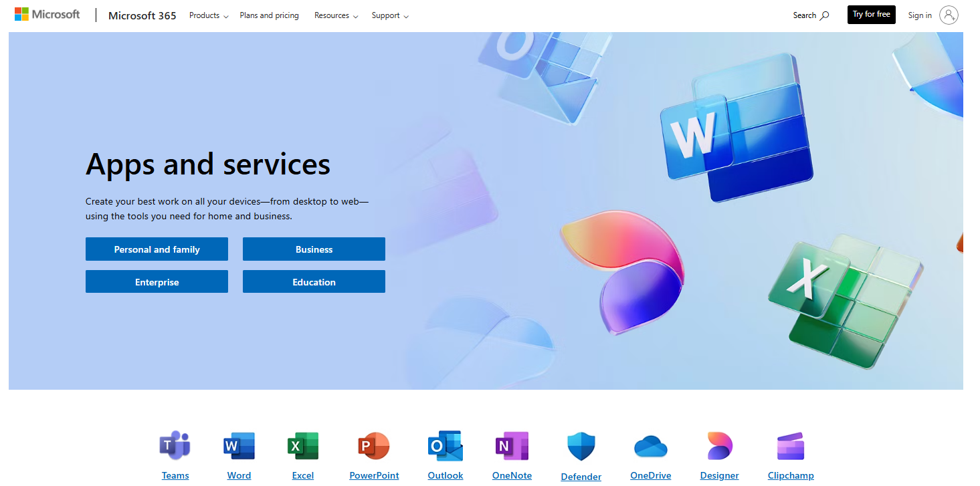The image size is (980, 486).
Task: Open the Word app icon
Action: pos(239,446)
